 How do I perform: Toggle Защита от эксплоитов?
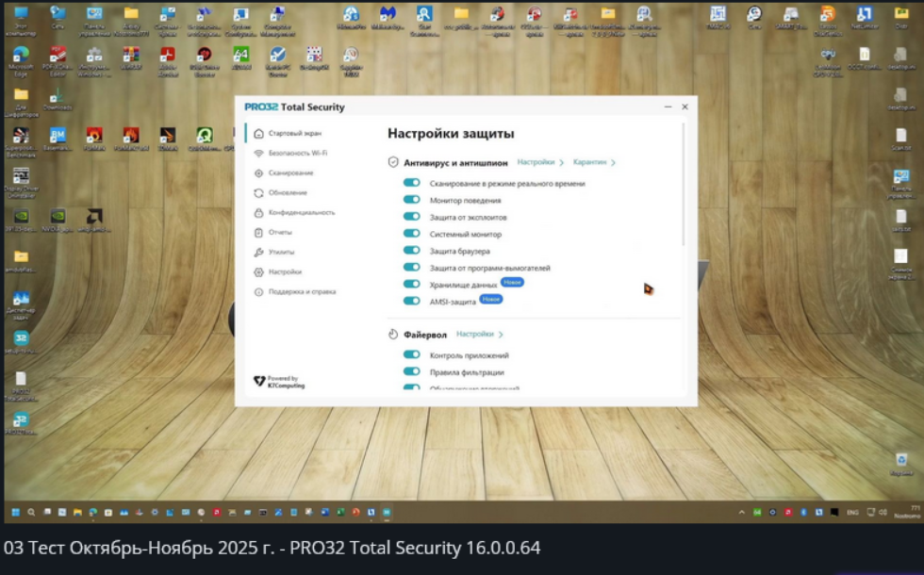[411, 217]
